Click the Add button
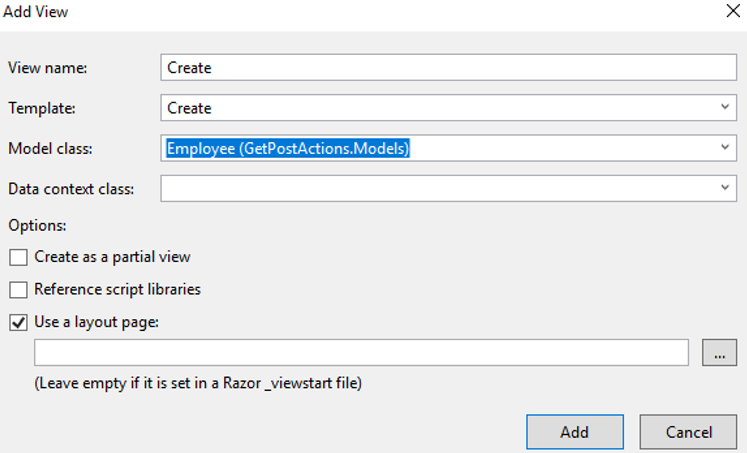747x453 pixels. click(575, 432)
